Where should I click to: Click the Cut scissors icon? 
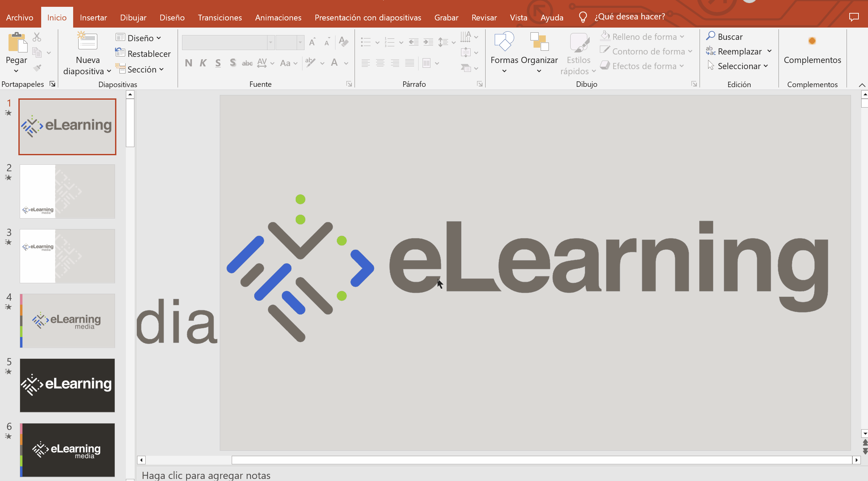[37, 37]
